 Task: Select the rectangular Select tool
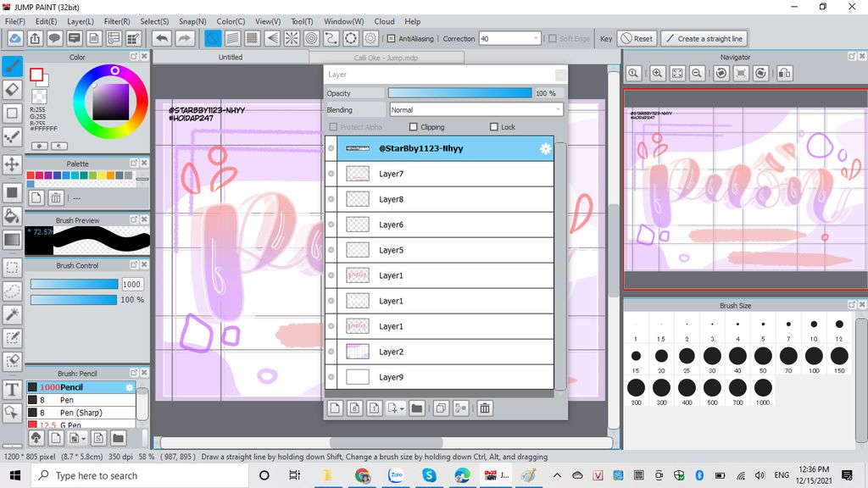click(x=12, y=268)
